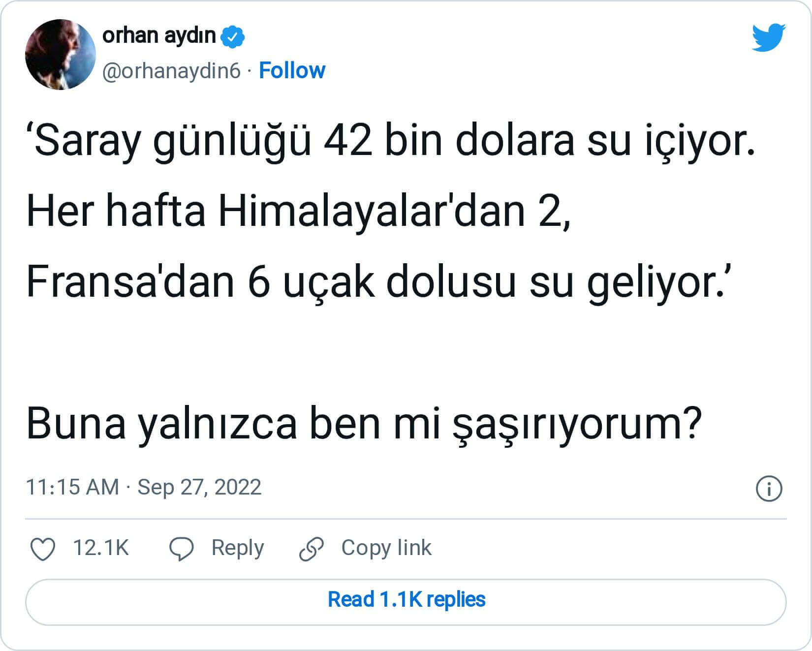Click the 'Buna yalnızca ben mi şaşırıyorum?' line
812x651 pixels.
[364, 424]
